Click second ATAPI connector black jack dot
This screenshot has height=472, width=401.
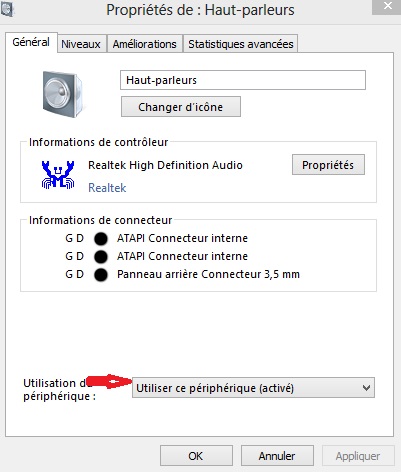point(101,257)
